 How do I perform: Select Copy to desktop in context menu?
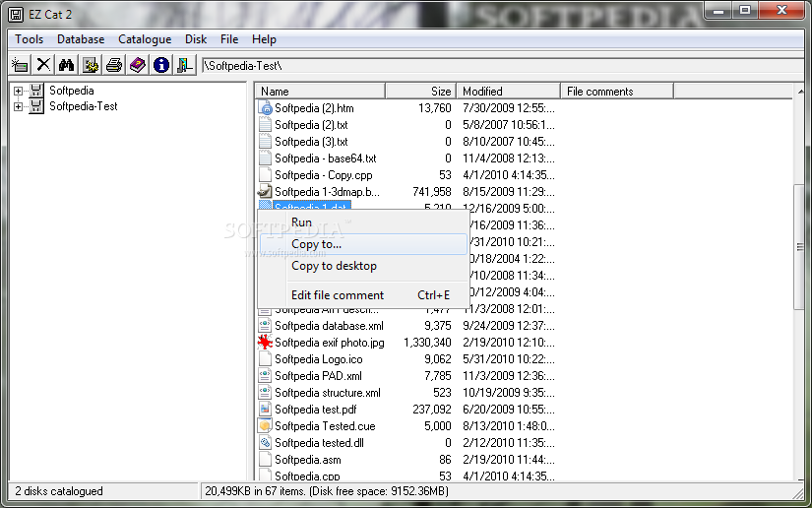tap(363, 266)
